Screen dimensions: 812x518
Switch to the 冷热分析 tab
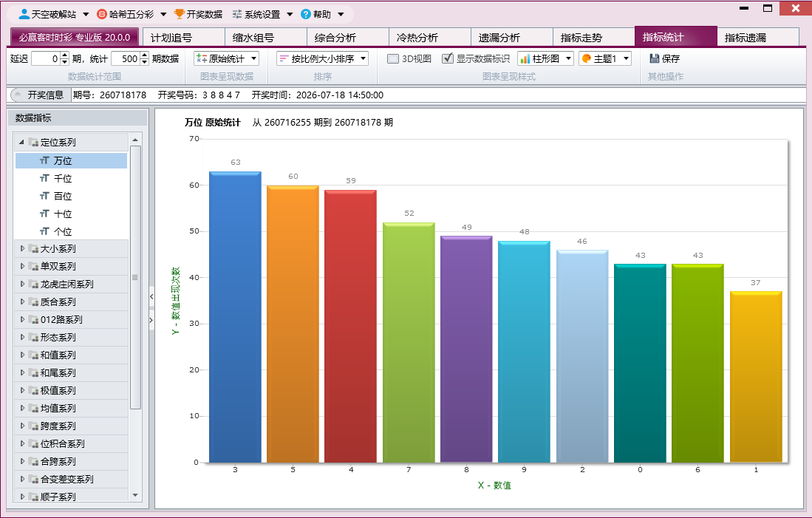pos(429,37)
